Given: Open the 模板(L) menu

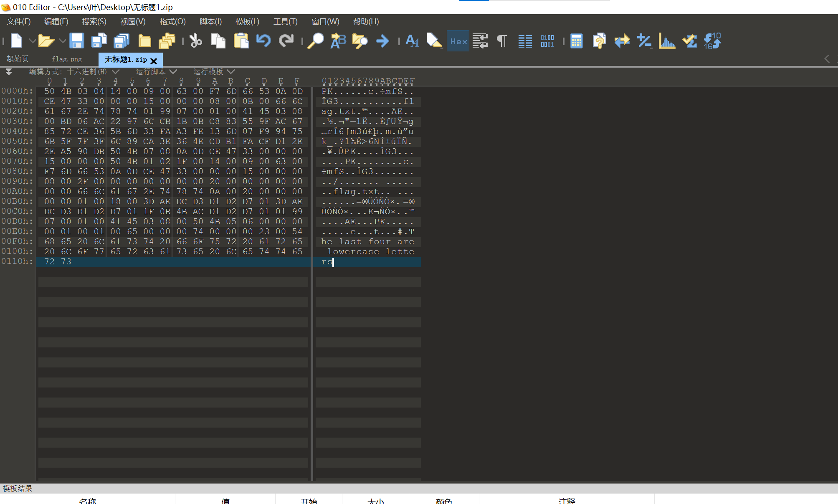Looking at the screenshot, I should [x=247, y=22].
